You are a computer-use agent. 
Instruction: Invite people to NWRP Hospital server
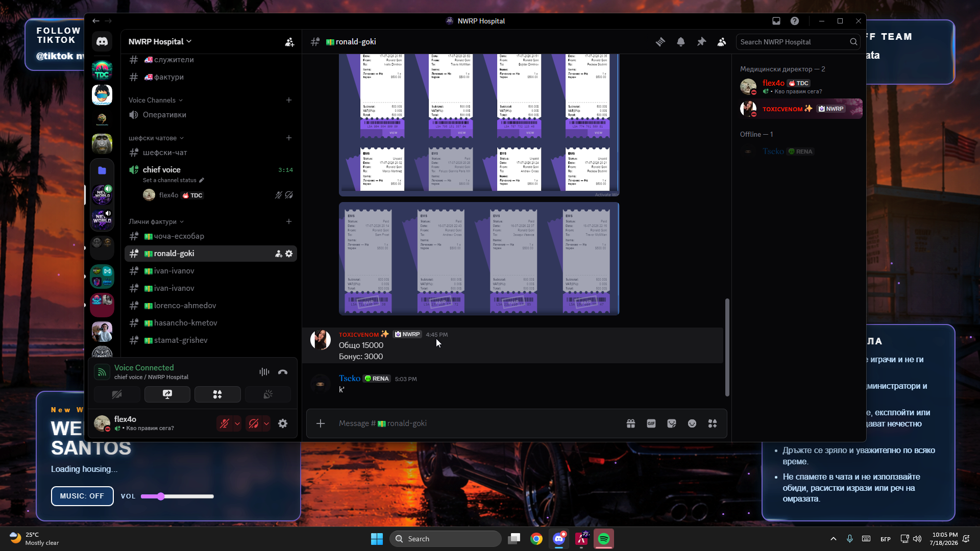[289, 42]
